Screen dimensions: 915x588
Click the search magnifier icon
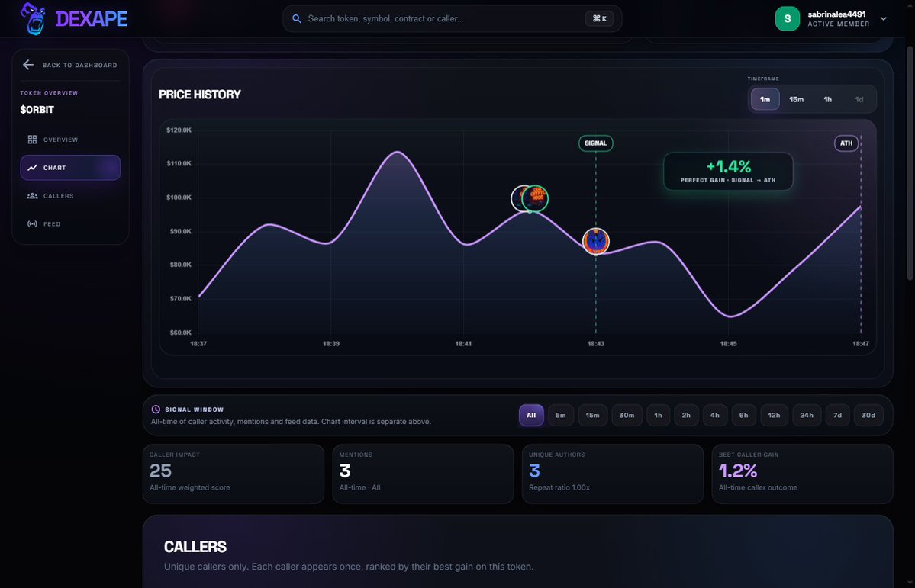coord(296,18)
